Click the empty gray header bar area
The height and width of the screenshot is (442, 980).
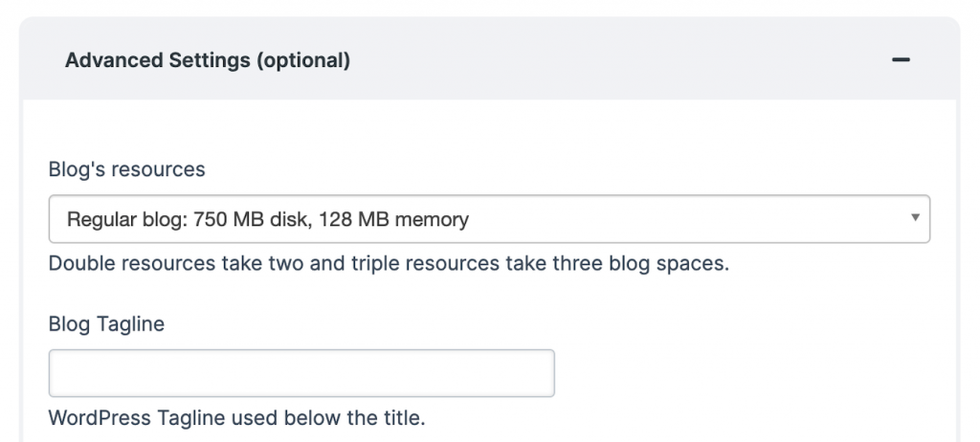coord(619,60)
